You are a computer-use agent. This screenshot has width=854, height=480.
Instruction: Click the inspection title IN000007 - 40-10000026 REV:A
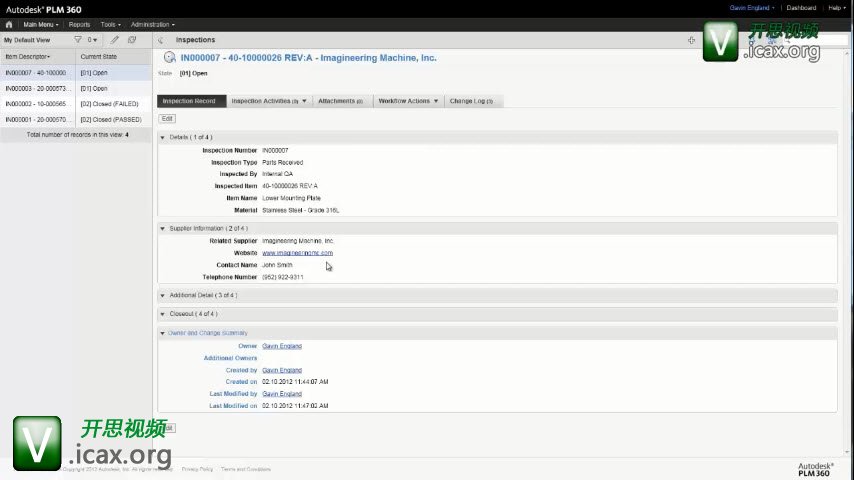[x=308, y=58]
